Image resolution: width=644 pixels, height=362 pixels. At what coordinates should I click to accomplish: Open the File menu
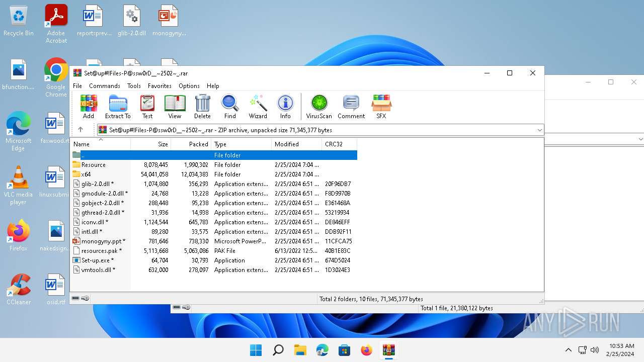pyautogui.click(x=77, y=86)
